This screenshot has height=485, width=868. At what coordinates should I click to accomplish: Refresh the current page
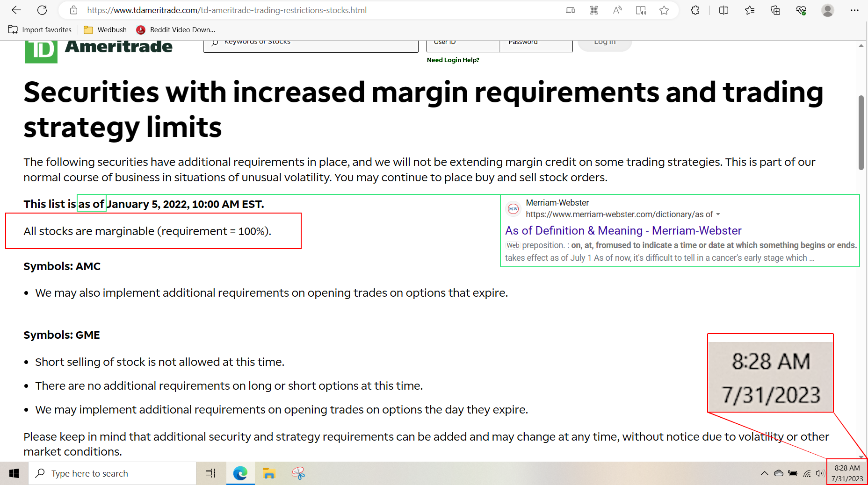coord(42,10)
